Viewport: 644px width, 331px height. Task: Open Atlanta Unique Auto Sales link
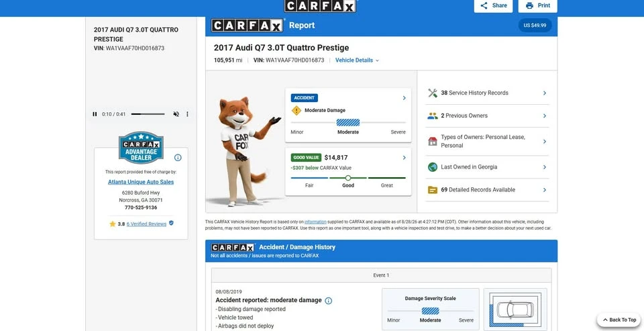tap(141, 182)
